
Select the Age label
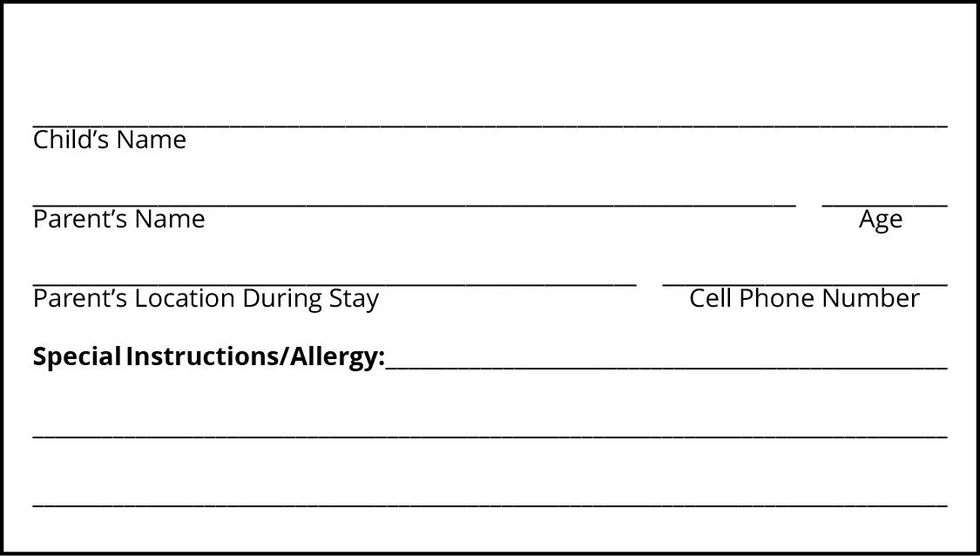(x=881, y=220)
